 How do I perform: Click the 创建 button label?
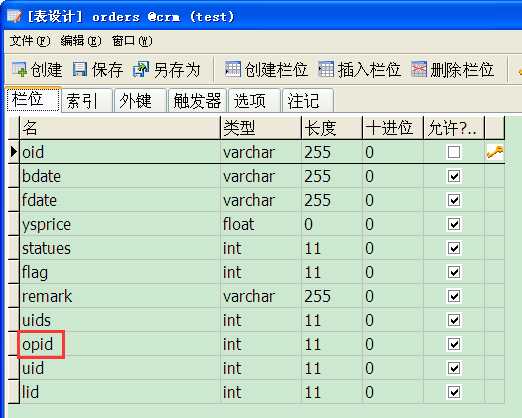[x=46, y=70]
